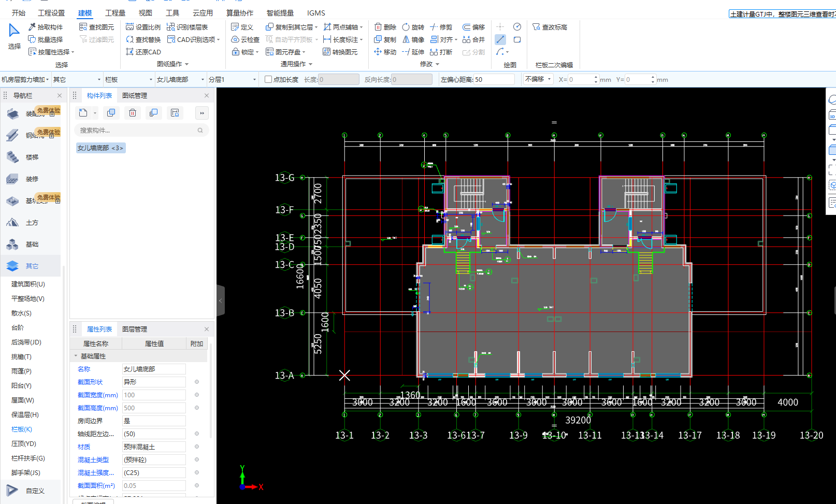Select the 偏移 offset tool
The width and height of the screenshot is (836, 504).
(x=473, y=27)
